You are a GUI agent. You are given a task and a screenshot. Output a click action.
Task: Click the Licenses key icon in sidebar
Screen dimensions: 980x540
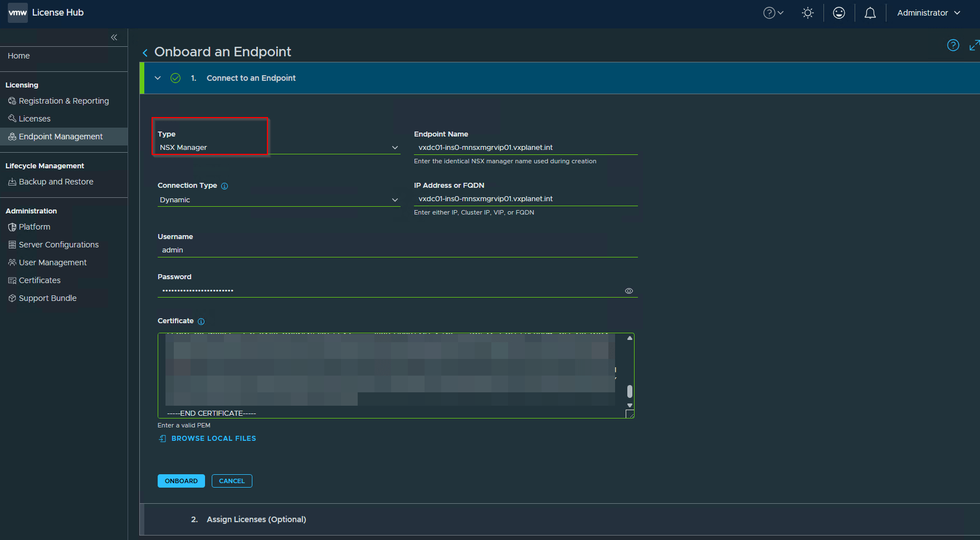click(x=12, y=119)
